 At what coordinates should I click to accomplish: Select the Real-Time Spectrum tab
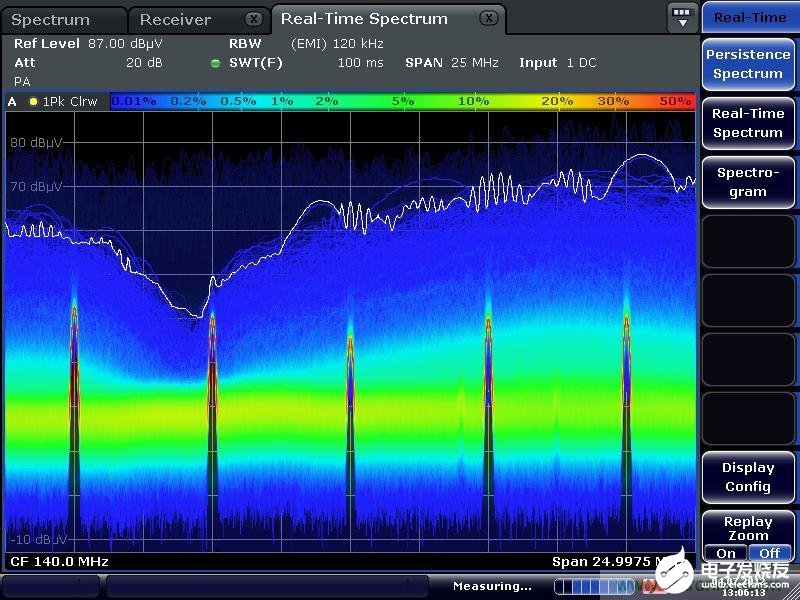[364, 19]
